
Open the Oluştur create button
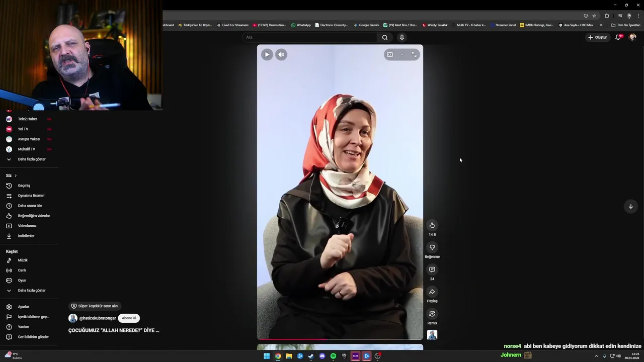tap(597, 37)
